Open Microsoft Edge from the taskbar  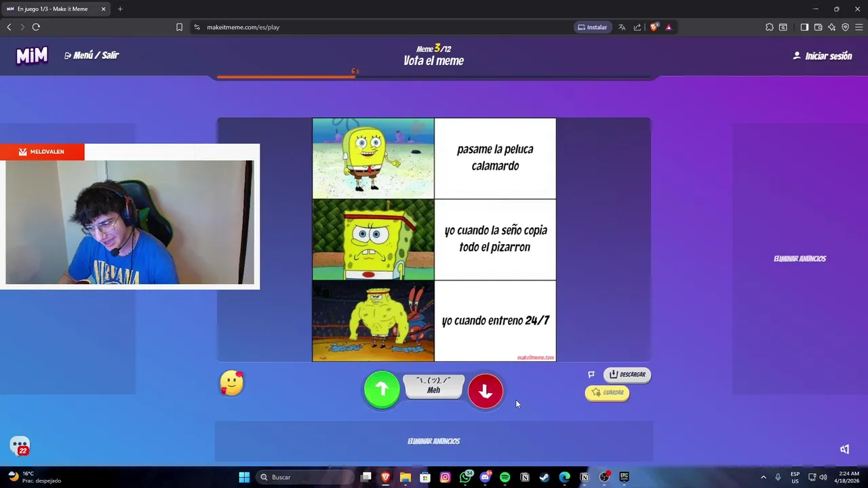pyautogui.click(x=564, y=477)
